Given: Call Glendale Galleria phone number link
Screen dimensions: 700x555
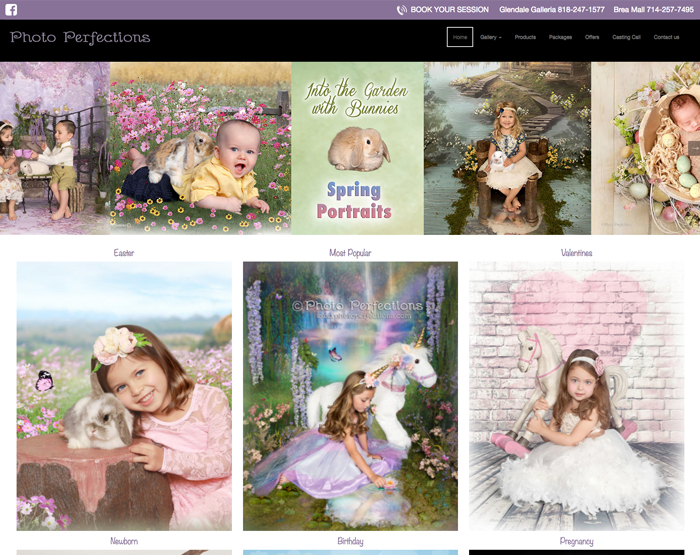Looking at the screenshot, I should click(552, 10).
